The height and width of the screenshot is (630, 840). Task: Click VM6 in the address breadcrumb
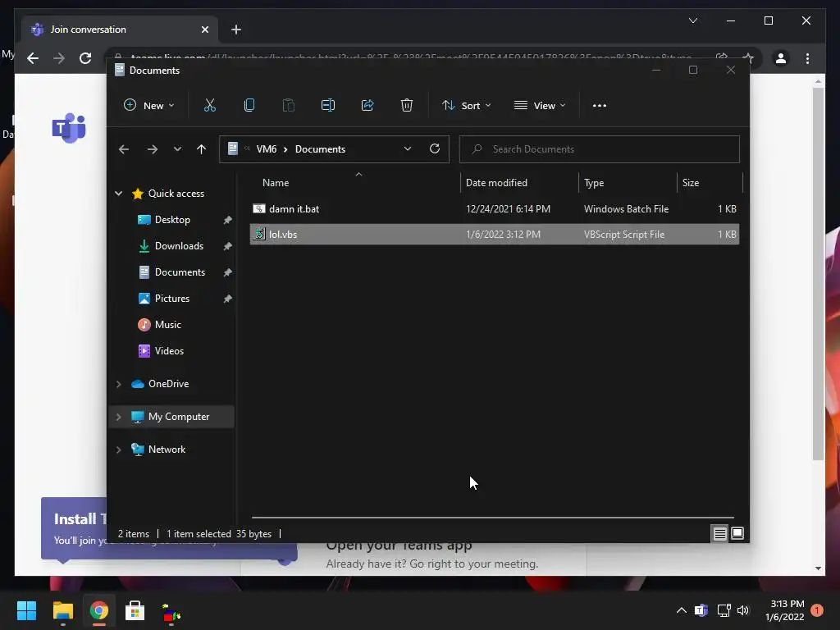coord(267,149)
